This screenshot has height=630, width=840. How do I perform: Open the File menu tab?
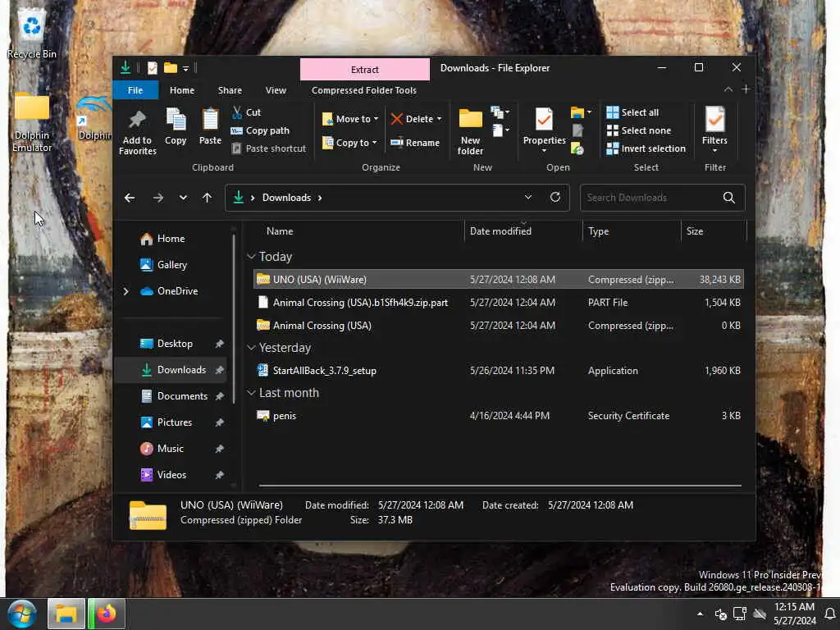click(135, 90)
